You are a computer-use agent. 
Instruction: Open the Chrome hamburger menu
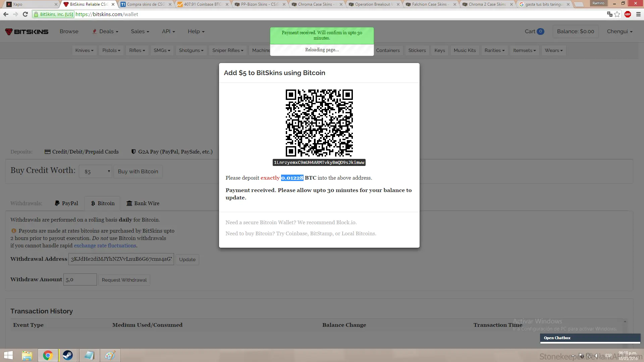tap(638, 14)
